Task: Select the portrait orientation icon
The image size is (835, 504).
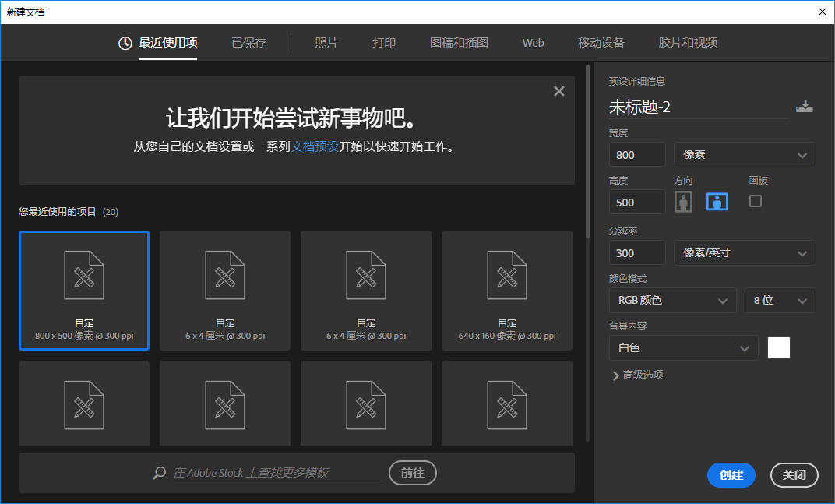Action: [x=683, y=201]
